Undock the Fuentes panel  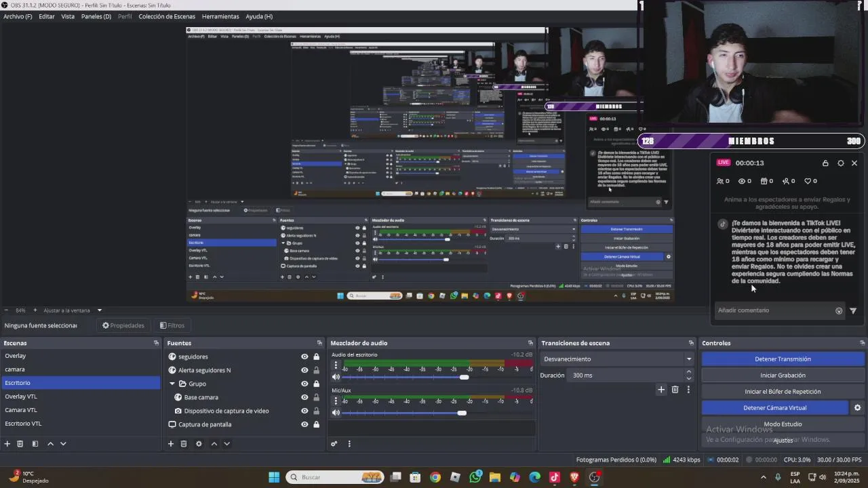[x=319, y=343]
